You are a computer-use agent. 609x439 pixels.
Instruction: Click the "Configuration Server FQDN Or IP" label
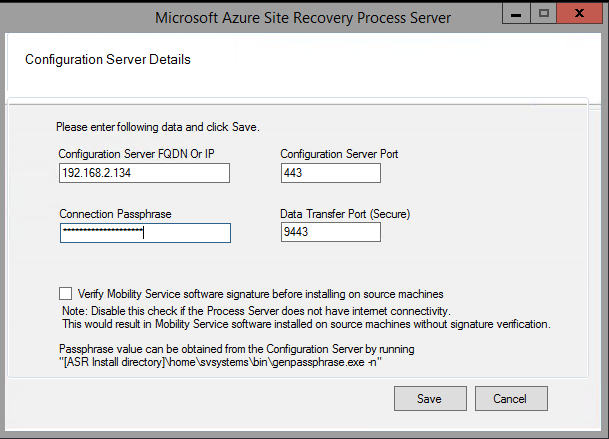click(136, 154)
